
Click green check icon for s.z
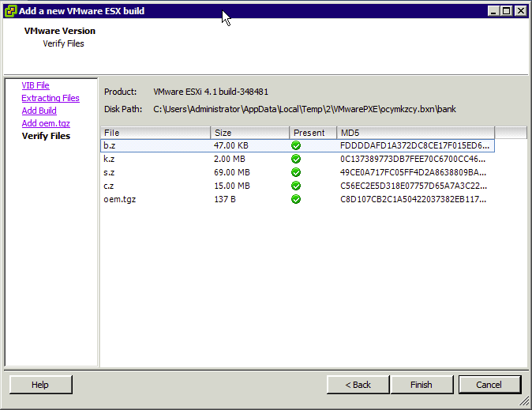[x=296, y=172]
